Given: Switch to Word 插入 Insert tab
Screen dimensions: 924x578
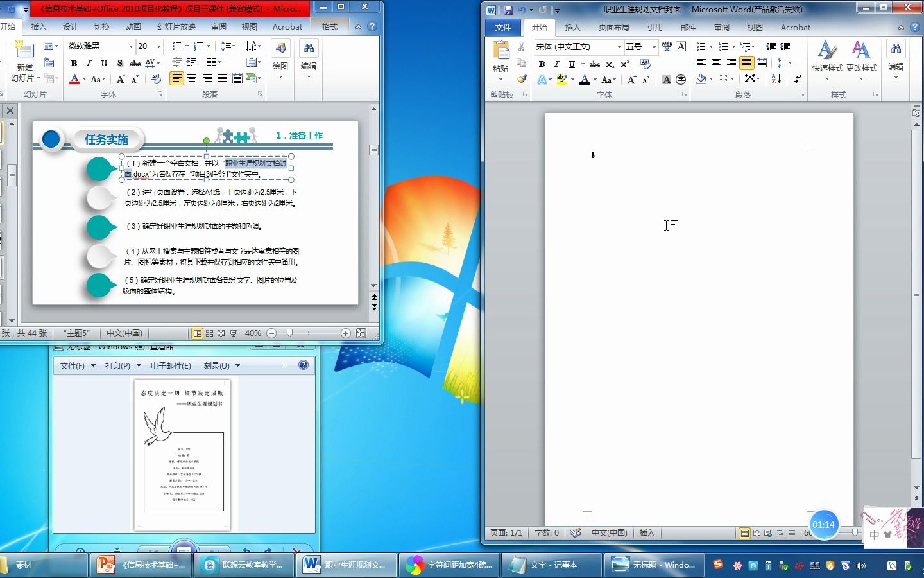Looking at the screenshot, I should tap(572, 28).
